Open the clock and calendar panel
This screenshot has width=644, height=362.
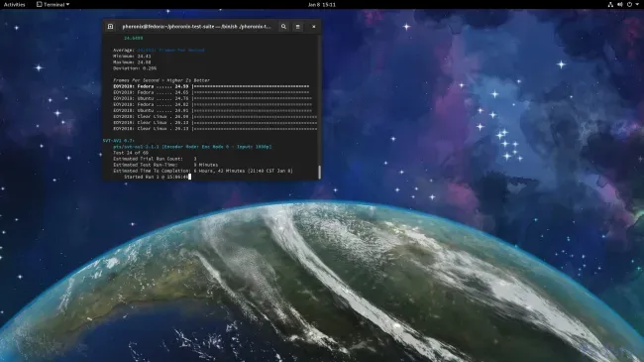(322, 5)
